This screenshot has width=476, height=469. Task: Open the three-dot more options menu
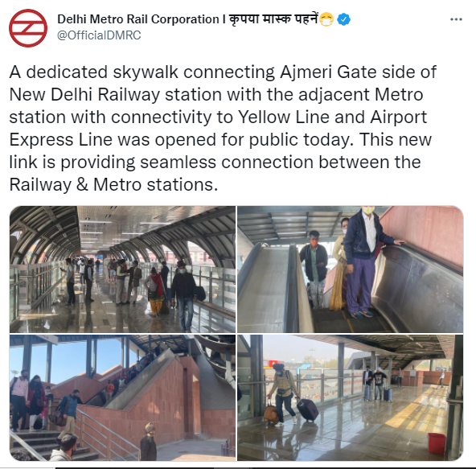pos(456,19)
